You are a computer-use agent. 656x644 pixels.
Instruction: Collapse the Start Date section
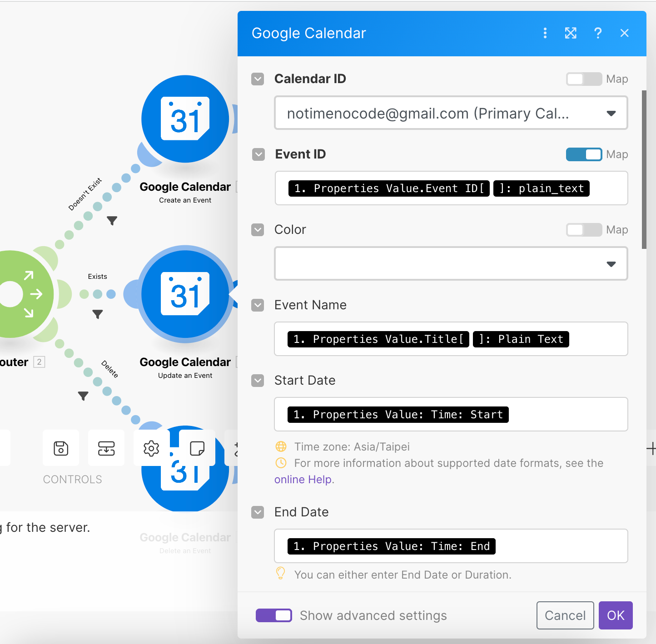[257, 381]
